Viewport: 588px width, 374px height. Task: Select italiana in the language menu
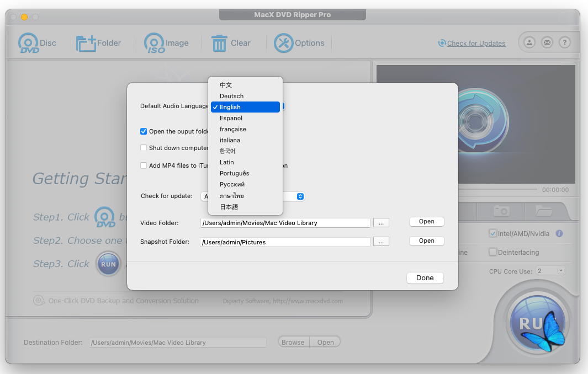click(x=245, y=140)
